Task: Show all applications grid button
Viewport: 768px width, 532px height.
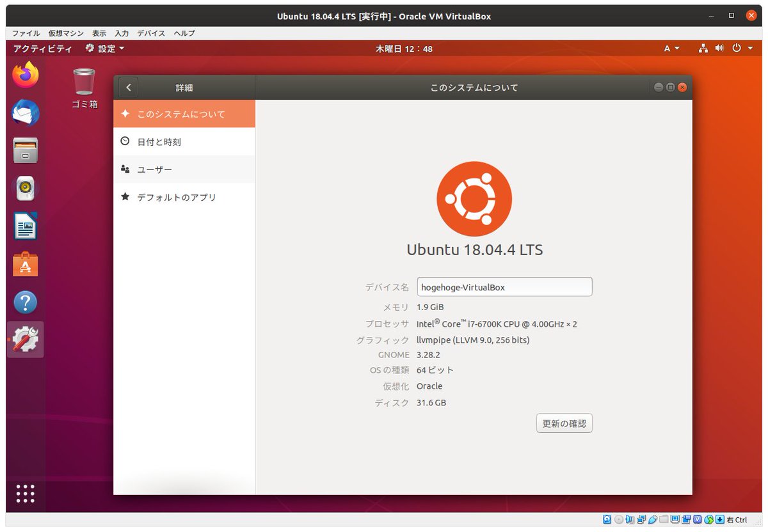Action: click(26, 493)
